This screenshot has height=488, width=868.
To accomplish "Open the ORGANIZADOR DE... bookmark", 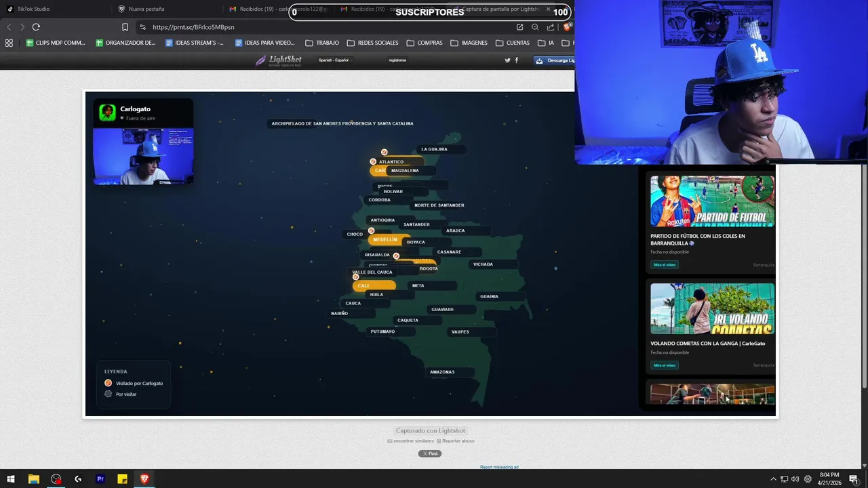I will (x=125, y=43).
